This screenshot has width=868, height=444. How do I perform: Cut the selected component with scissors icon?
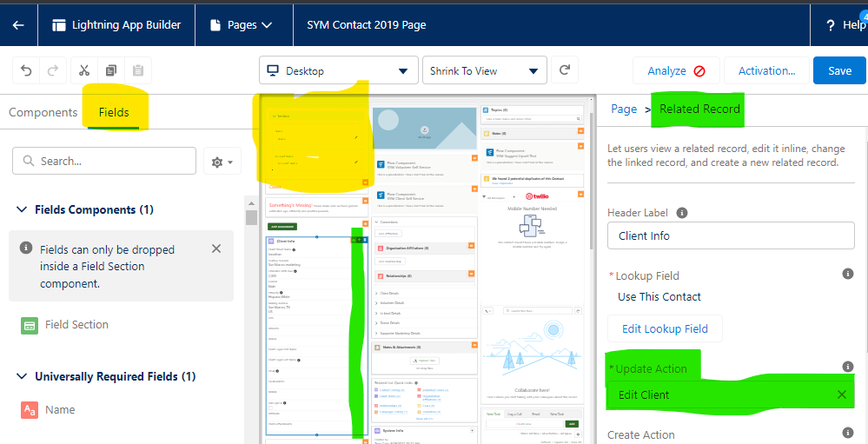point(84,70)
